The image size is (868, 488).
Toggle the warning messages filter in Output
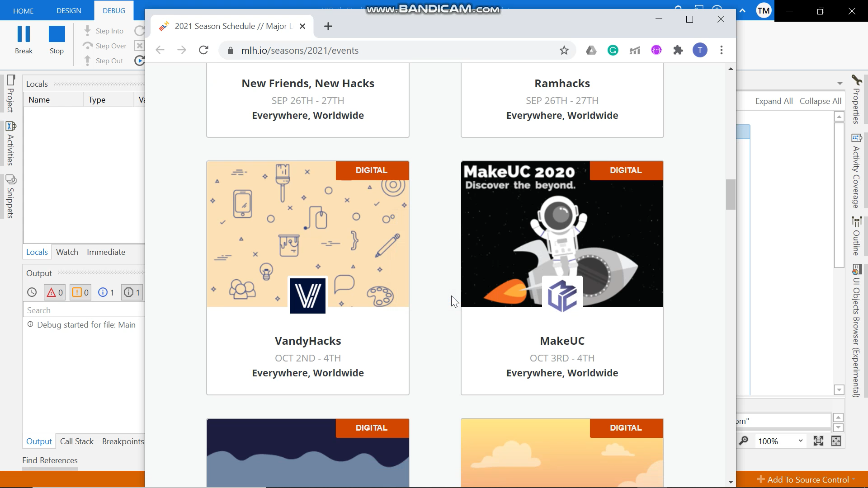click(x=80, y=293)
